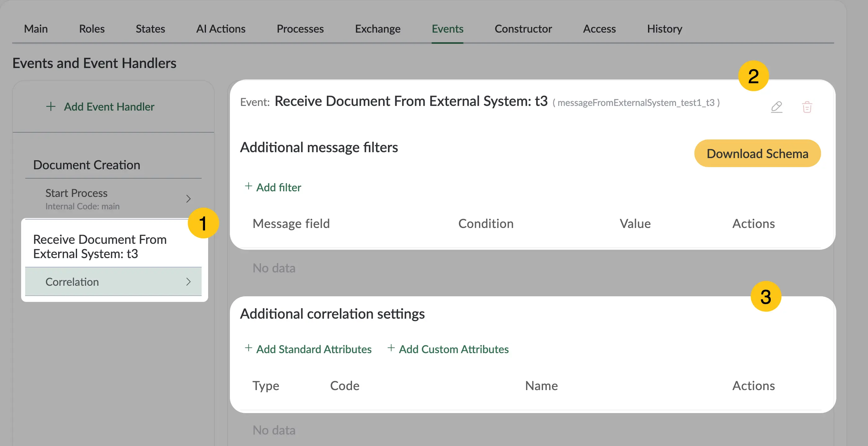The width and height of the screenshot is (868, 446).
Task: Click Actions header in the message filters table
Action: (753, 223)
